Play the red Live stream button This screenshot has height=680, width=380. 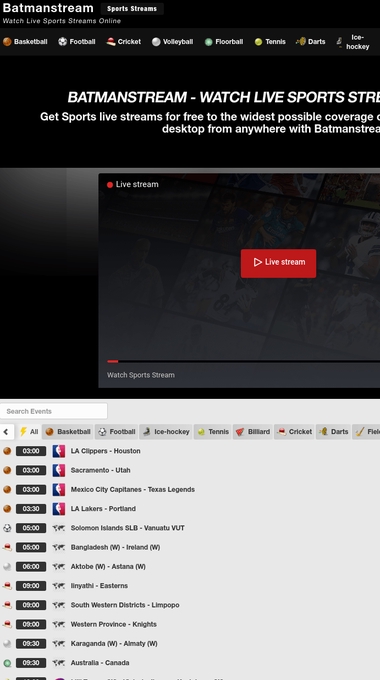pyautogui.click(x=278, y=263)
